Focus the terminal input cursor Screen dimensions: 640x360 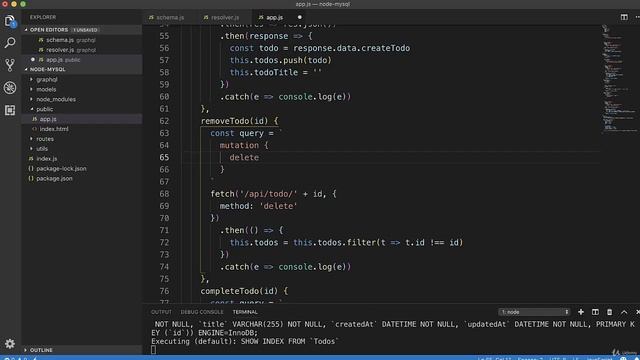pos(153,349)
